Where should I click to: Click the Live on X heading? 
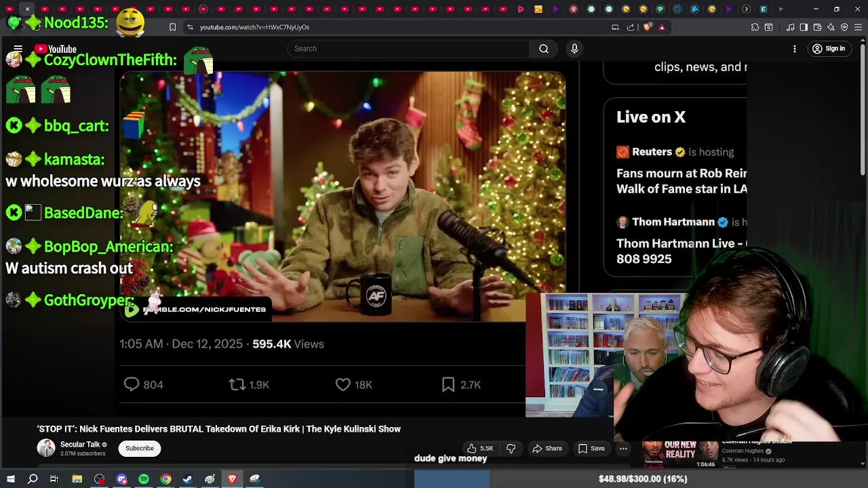(651, 117)
